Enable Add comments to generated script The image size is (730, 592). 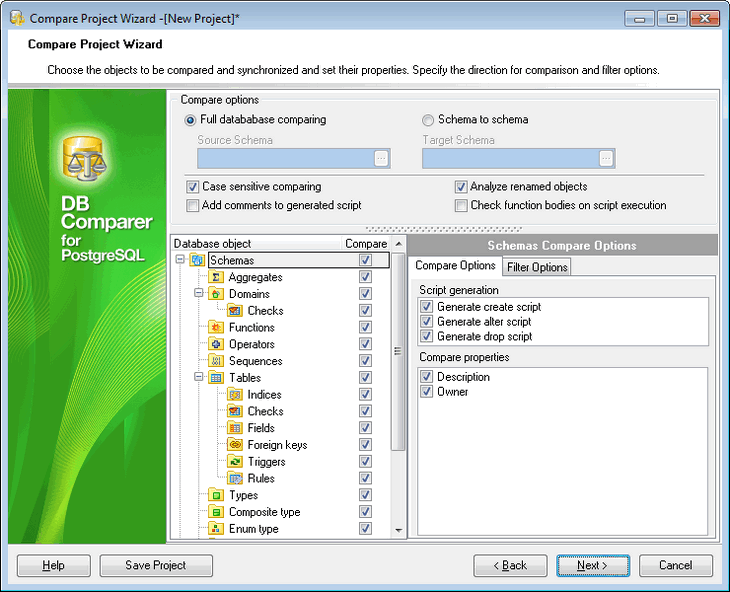point(192,205)
